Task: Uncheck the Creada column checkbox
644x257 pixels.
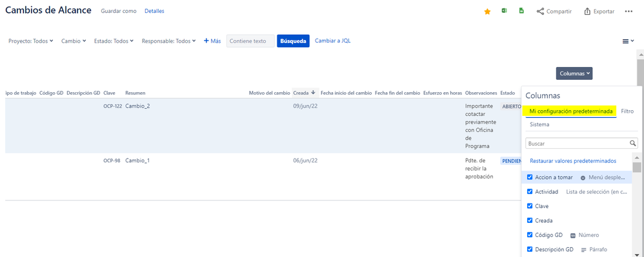Action: [530, 220]
